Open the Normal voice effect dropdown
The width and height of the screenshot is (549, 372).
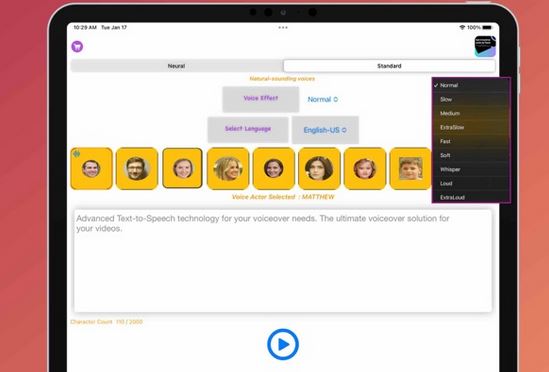322,99
